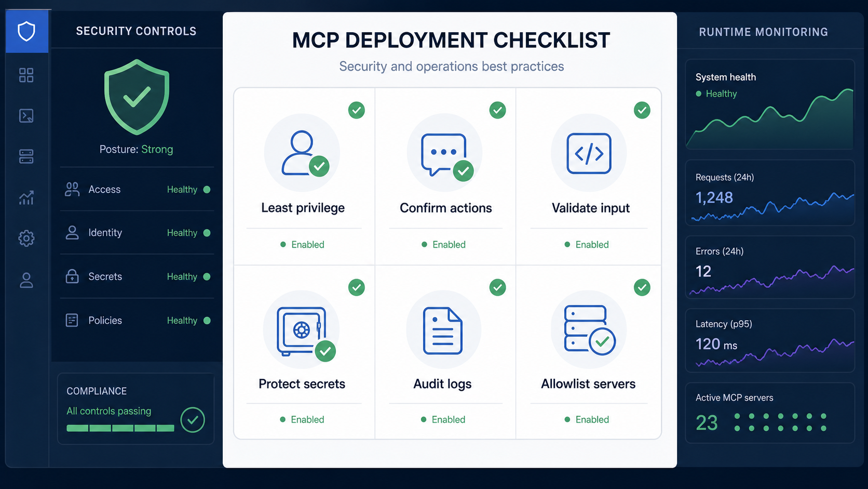Select the Identity control row label
The width and height of the screenshot is (868, 489).
point(105,233)
